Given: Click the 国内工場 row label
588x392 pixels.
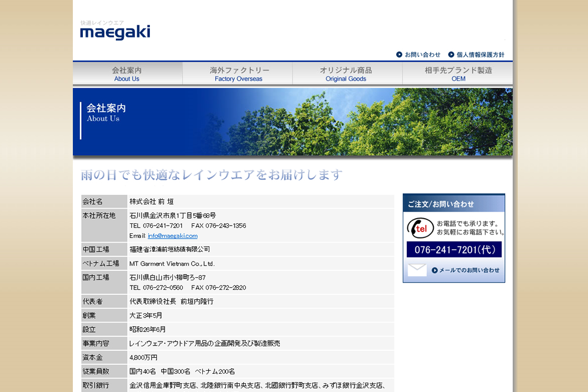Looking at the screenshot, I should coord(96,277).
